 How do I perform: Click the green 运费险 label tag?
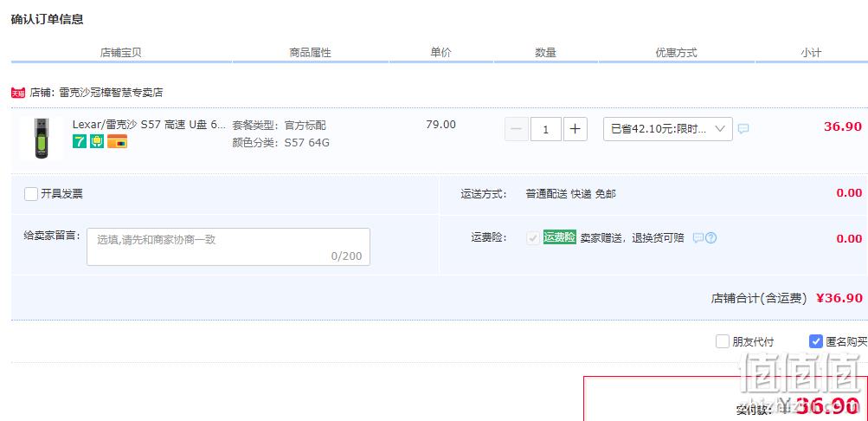[560, 237]
